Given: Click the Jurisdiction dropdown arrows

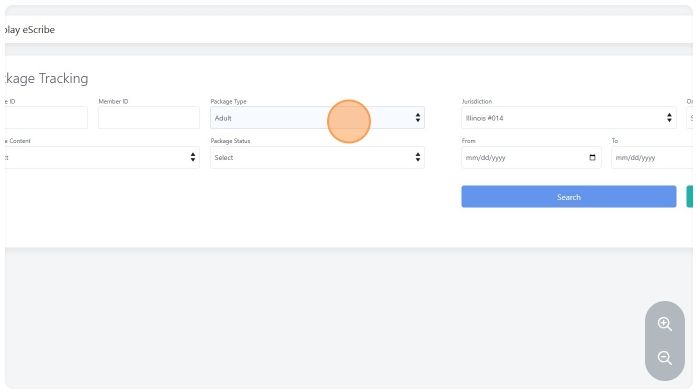Looking at the screenshot, I should [x=669, y=118].
